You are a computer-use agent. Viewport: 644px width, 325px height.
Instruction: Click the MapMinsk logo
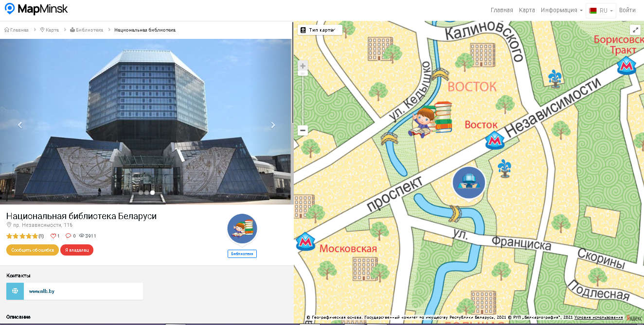tap(36, 9)
